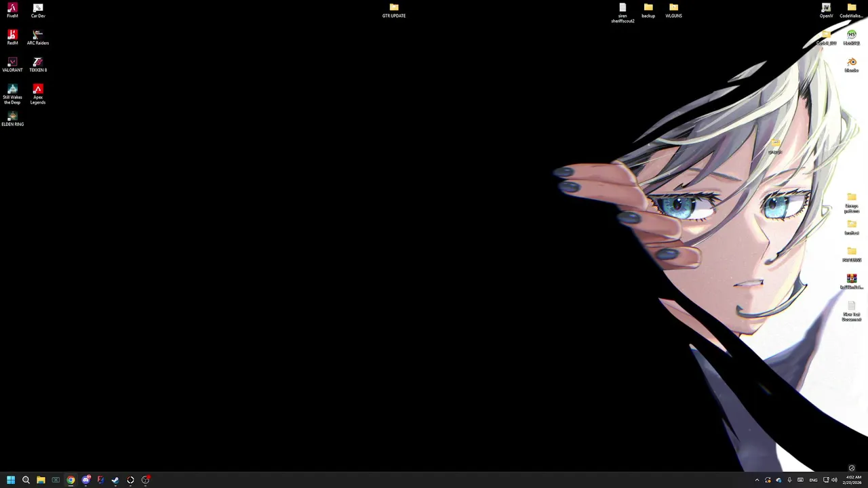Image resolution: width=868 pixels, height=488 pixels.
Task: Select the New Text Document file
Action: [x=852, y=311]
